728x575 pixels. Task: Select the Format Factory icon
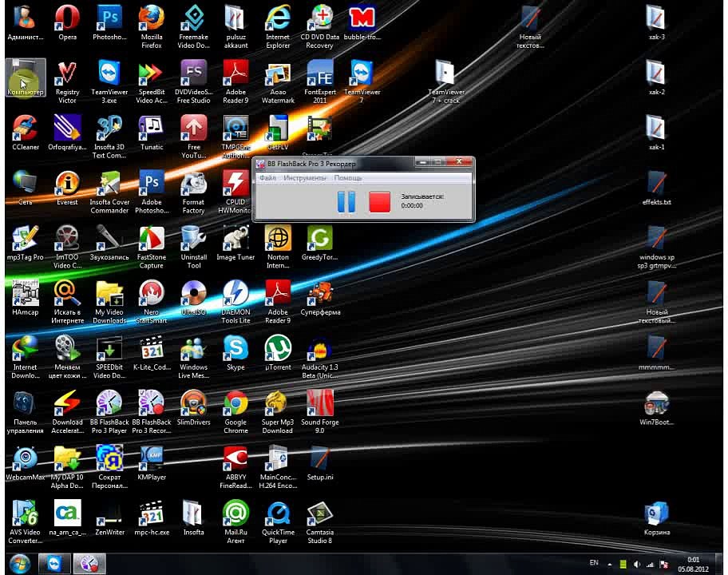click(194, 192)
